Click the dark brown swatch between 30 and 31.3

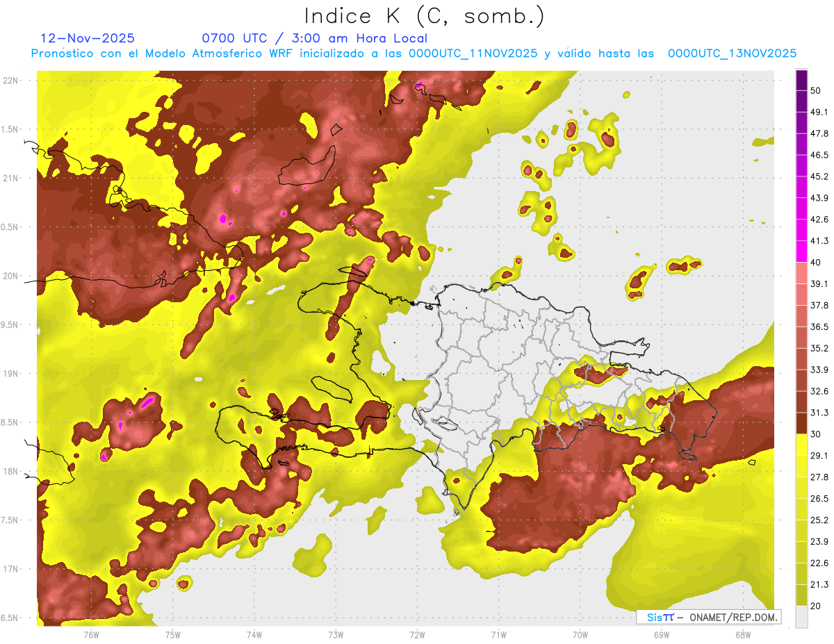point(801,423)
